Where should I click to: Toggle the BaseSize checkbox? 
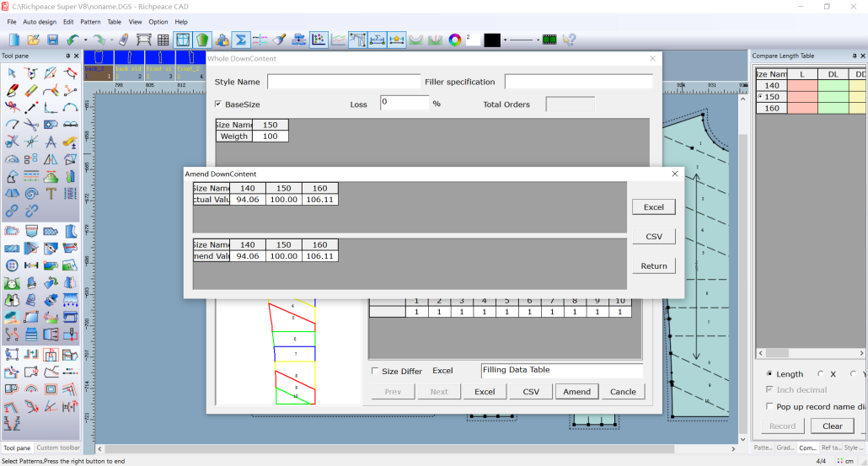(x=218, y=104)
